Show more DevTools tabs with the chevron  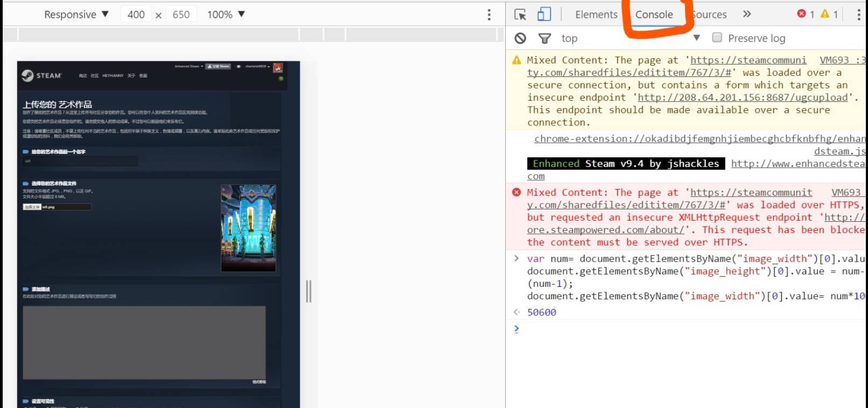click(747, 14)
